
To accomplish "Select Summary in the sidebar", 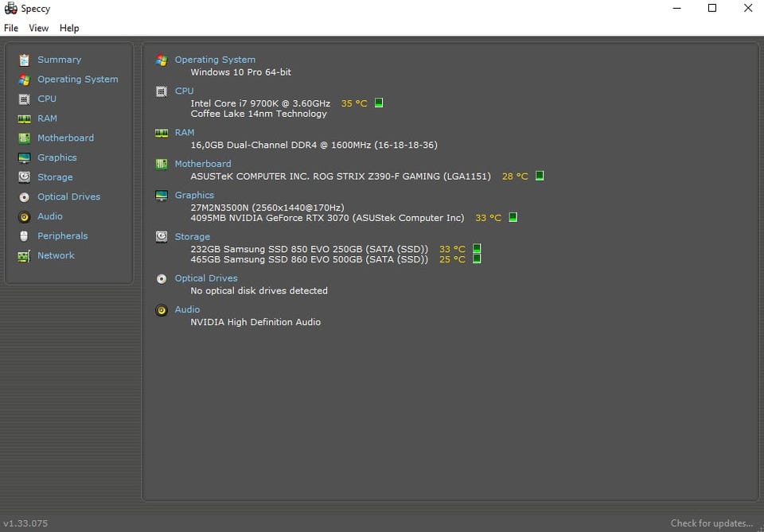I will tap(60, 60).
